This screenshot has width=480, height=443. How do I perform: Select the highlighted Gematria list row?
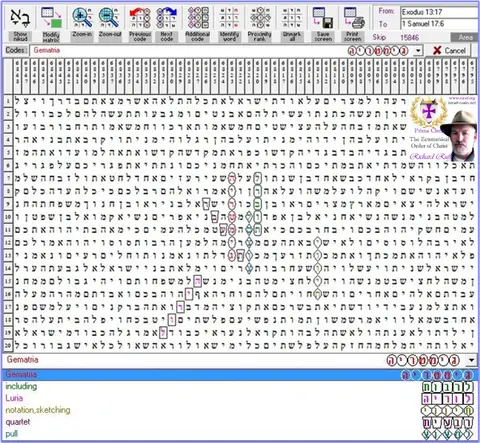240,375
